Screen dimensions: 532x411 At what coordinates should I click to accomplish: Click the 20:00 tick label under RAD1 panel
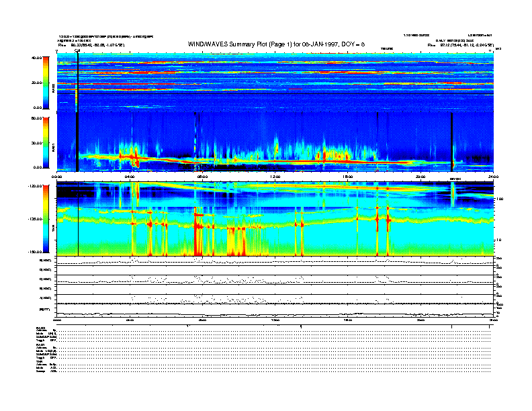pyautogui.click(x=420, y=177)
